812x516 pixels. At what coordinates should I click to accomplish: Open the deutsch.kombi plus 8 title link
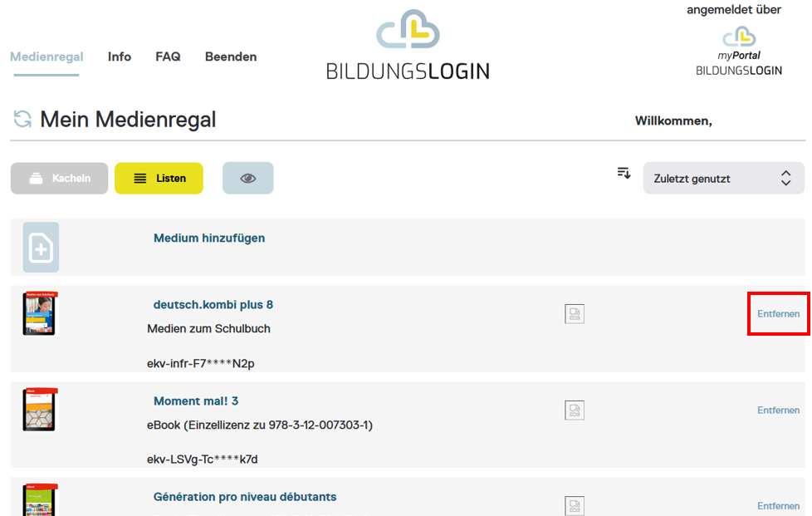click(x=213, y=305)
